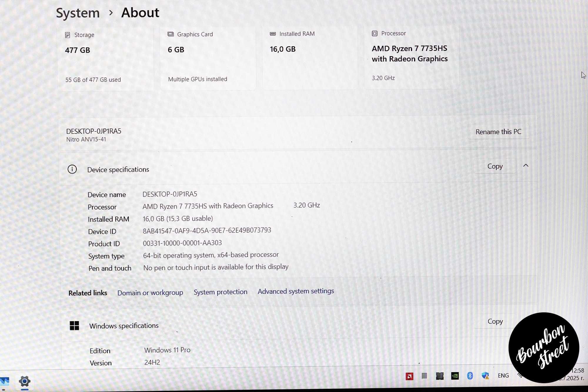Open the Graphics Card 6 GB card
The image size is (588, 392).
tap(208, 58)
